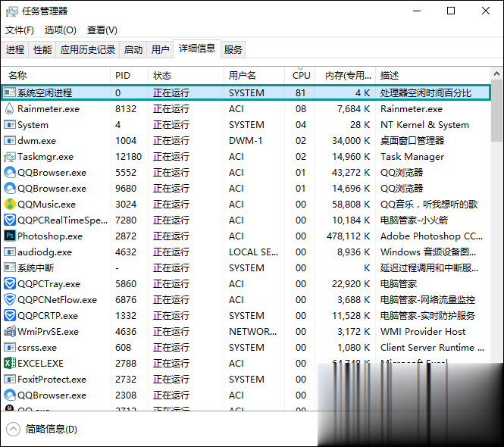
Task: Click the csrss.exe process icon
Action: click(x=10, y=347)
